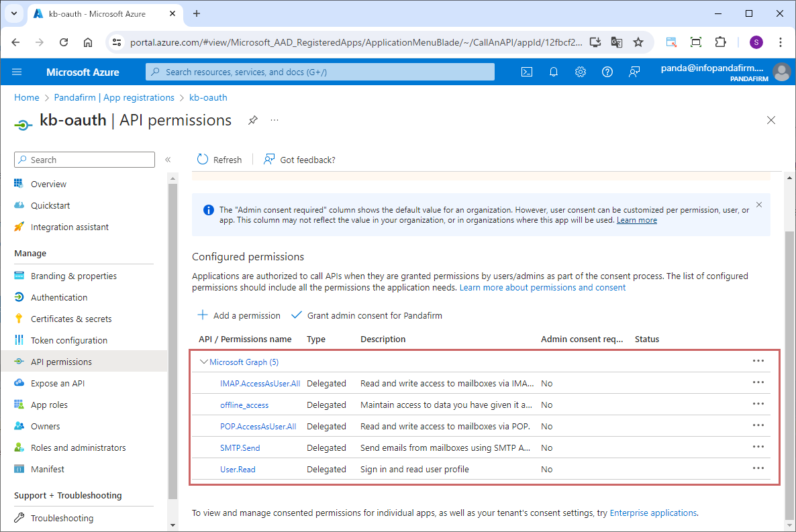796x532 pixels.
Task: Open portal settings gear icon
Action: [581, 72]
